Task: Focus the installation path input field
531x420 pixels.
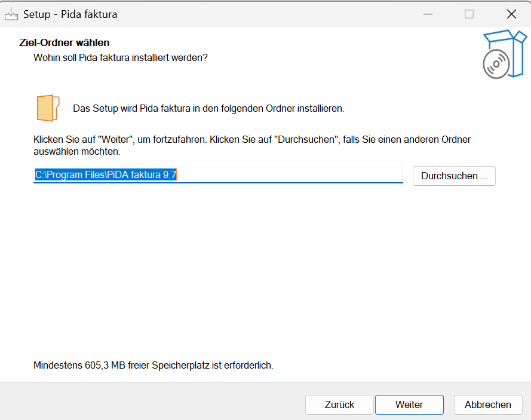Action: click(x=218, y=175)
